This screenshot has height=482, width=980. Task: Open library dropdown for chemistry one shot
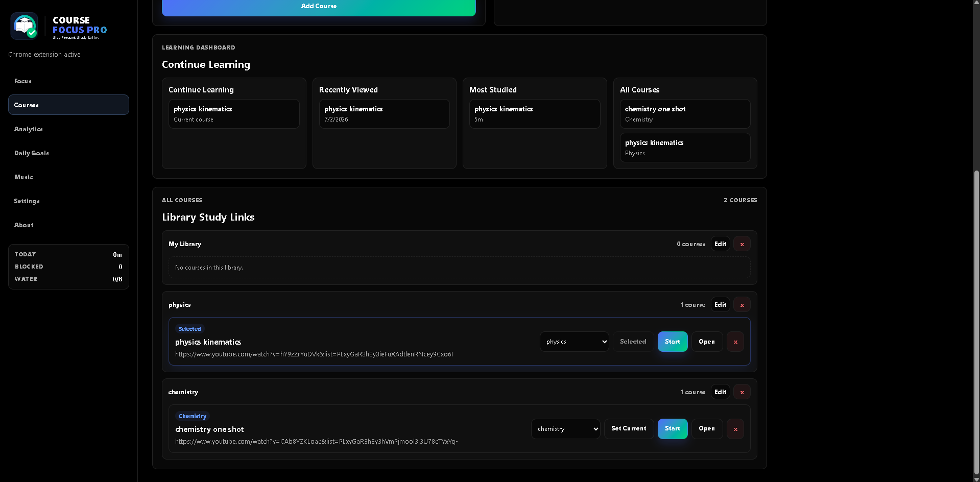pos(566,429)
